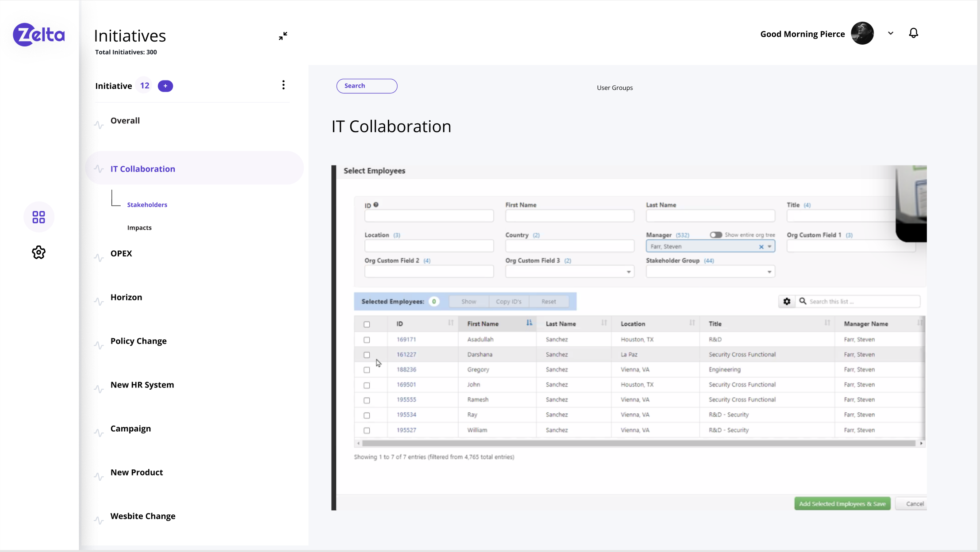Image resolution: width=980 pixels, height=552 pixels.
Task: Click the table settings gear icon
Action: (x=787, y=302)
